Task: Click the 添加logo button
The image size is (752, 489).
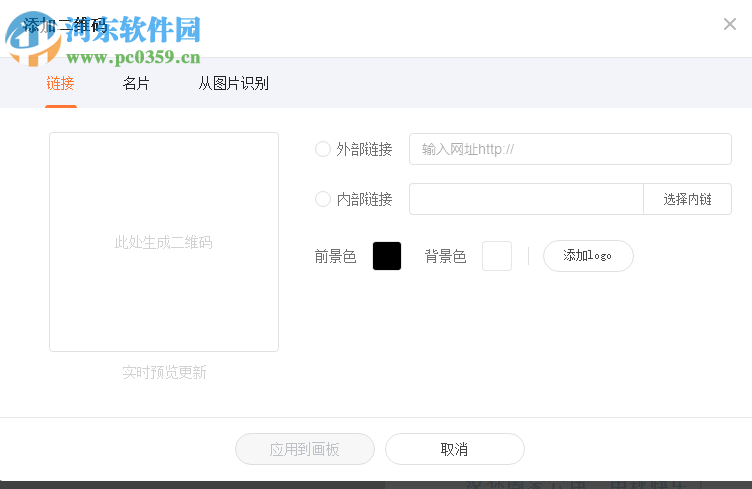Action: (588, 256)
